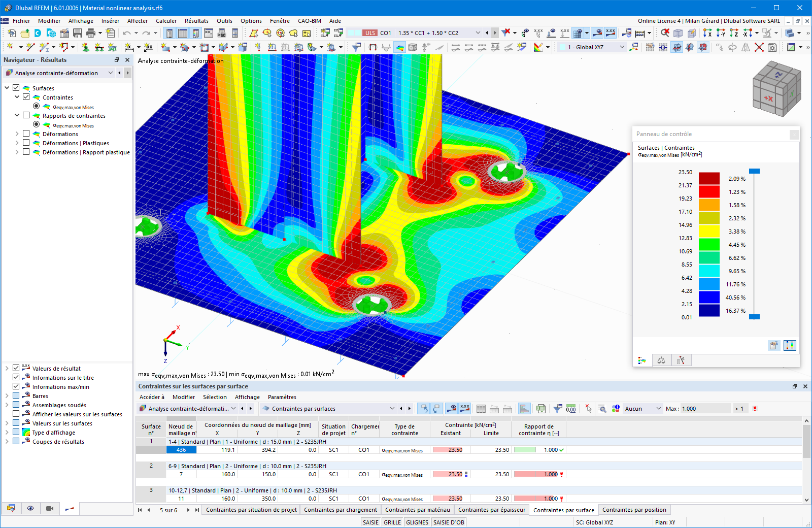
Task: Open the Calculer menu
Action: tap(166, 21)
